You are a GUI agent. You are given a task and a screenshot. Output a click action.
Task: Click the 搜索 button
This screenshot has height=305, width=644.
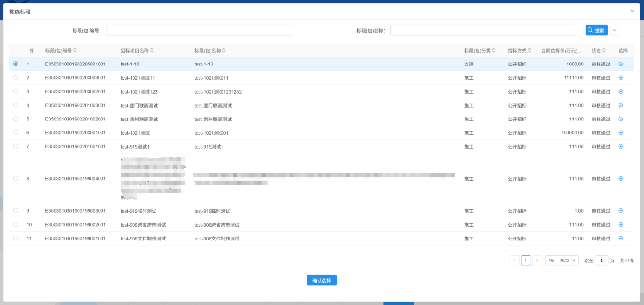point(596,30)
